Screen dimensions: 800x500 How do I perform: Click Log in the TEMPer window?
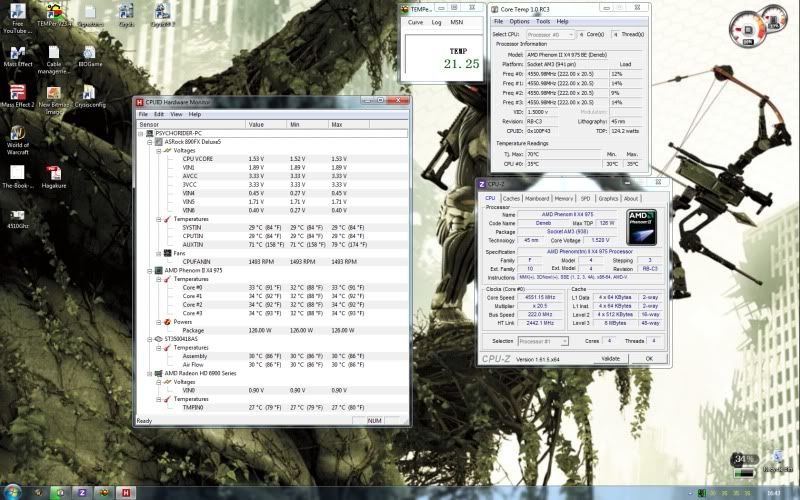point(436,22)
